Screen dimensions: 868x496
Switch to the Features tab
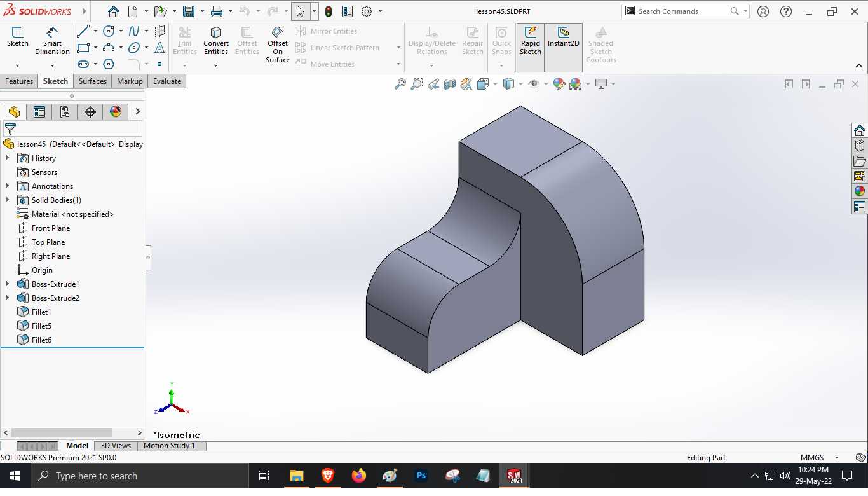pos(19,81)
